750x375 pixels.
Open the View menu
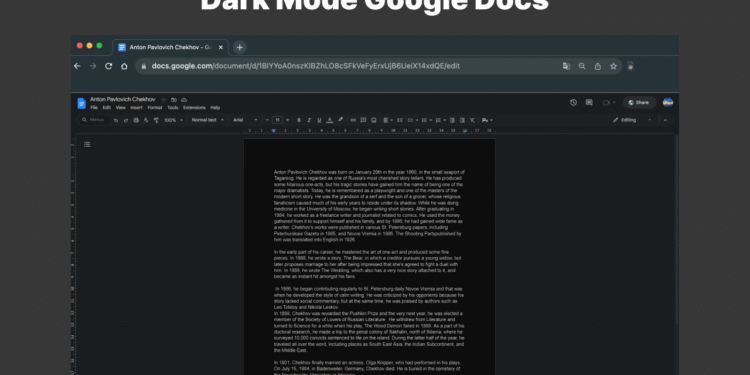[x=121, y=108]
